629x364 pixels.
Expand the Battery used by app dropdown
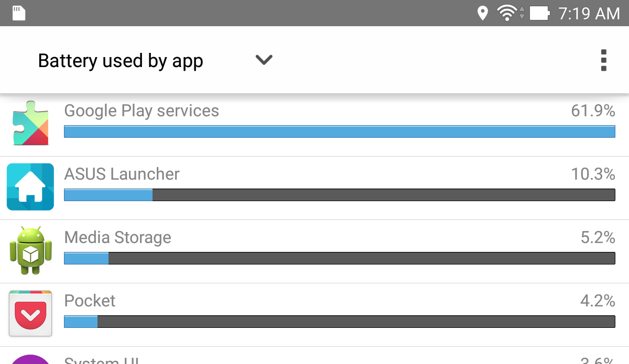121,61
